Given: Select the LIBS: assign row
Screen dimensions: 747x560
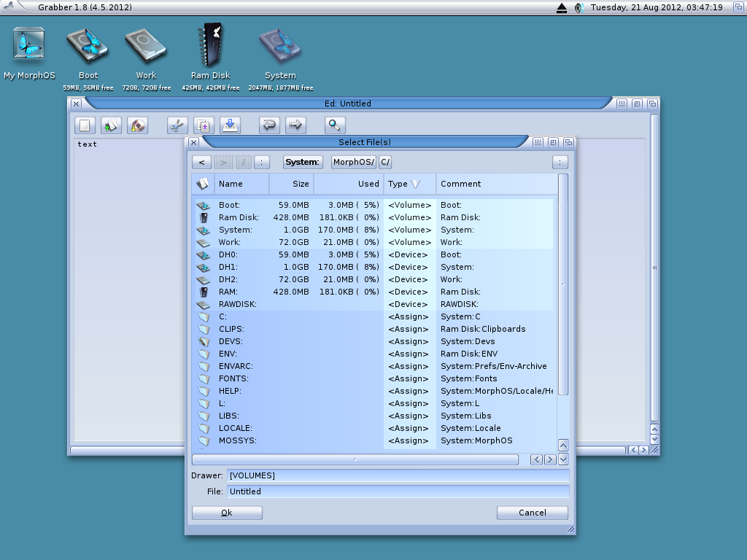Looking at the screenshot, I should [x=374, y=416].
